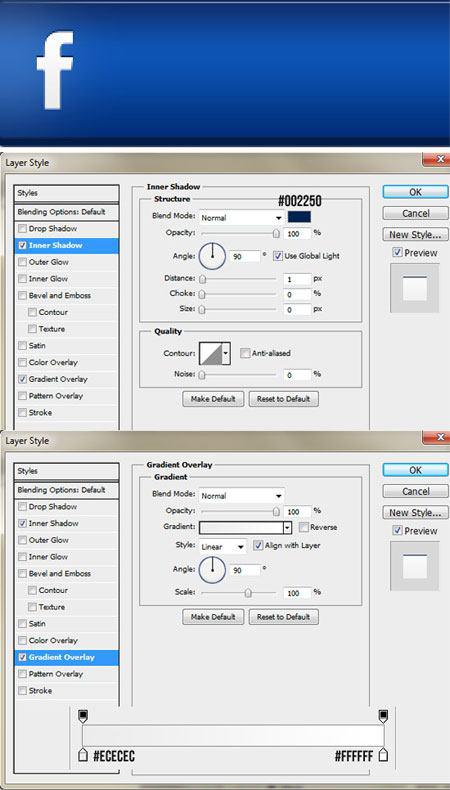Click the Choke slider
The height and width of the screenshot is (790, 450).
click(239, 294)
